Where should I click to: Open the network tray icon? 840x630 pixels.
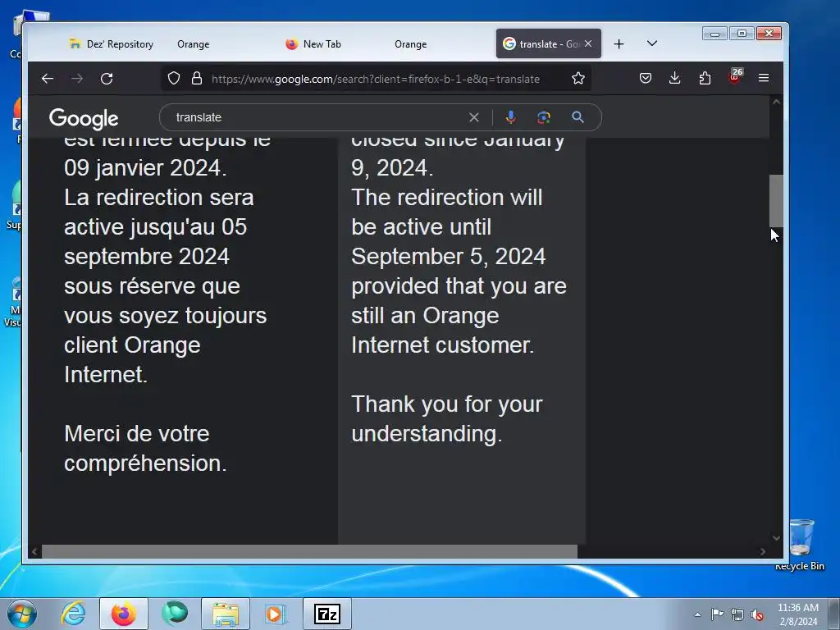(x=737, y=614)
